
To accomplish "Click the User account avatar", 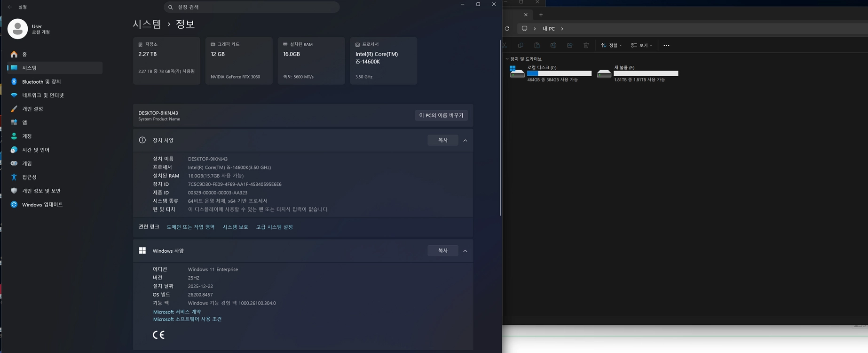I will (18, 29).
